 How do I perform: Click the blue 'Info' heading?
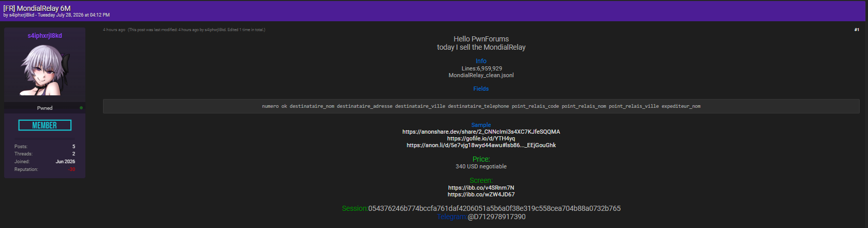(x=481, y=61)
